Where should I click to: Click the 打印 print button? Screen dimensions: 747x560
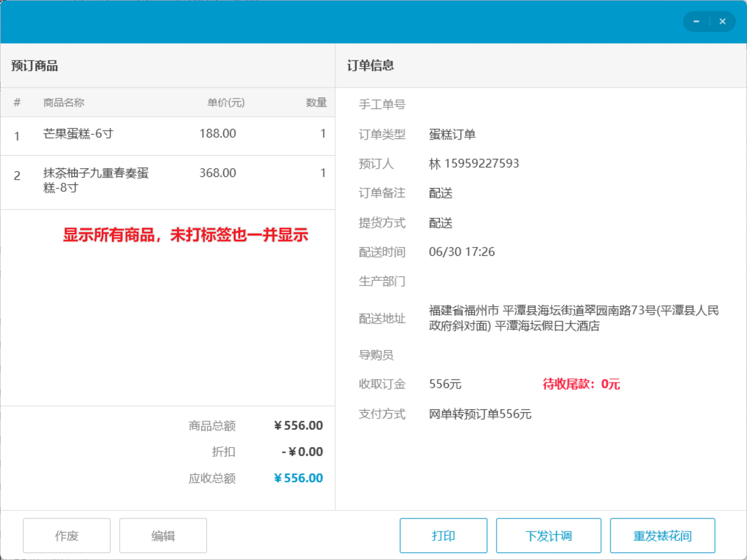(x=444, y=535)
